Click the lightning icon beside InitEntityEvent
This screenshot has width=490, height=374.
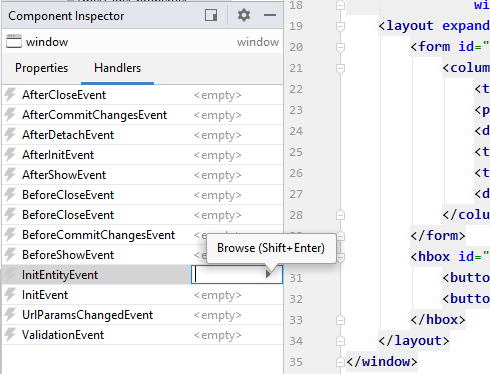10,275
